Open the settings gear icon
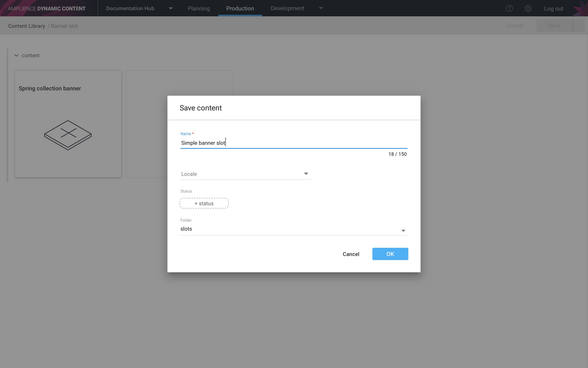The image size is (588, 368). point(528,8)
